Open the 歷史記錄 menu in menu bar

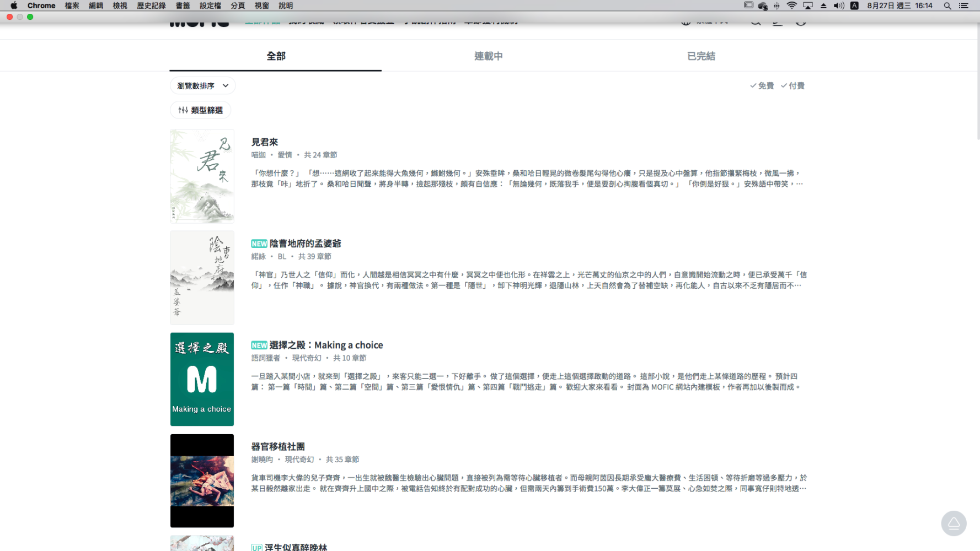pos(151,6)
